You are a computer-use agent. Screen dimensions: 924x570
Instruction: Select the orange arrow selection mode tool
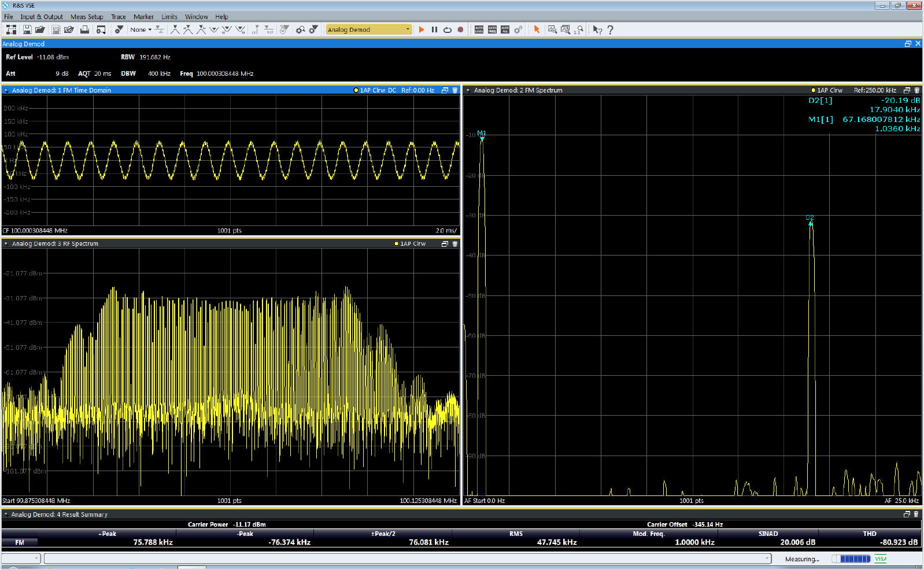click(x=537, y=29)
